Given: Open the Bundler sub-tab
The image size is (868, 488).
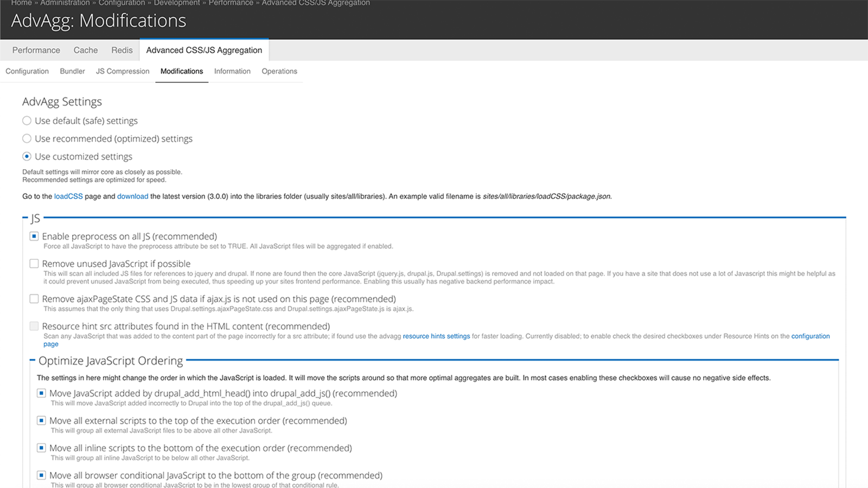Looking at the screenshot, I should click(x=72, y=71).
